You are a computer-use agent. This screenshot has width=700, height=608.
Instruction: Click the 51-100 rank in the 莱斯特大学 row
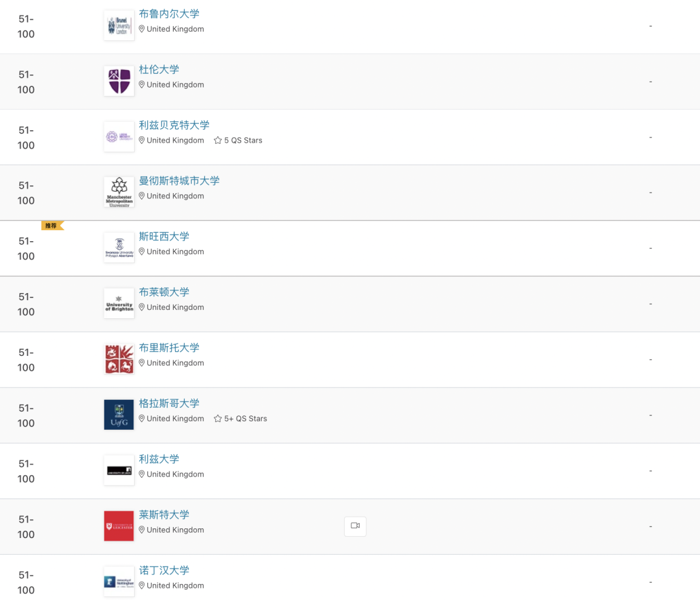point(26,527)
